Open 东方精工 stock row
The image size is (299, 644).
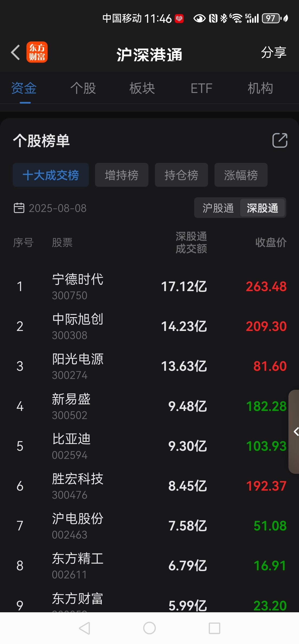tap(149, 566)
